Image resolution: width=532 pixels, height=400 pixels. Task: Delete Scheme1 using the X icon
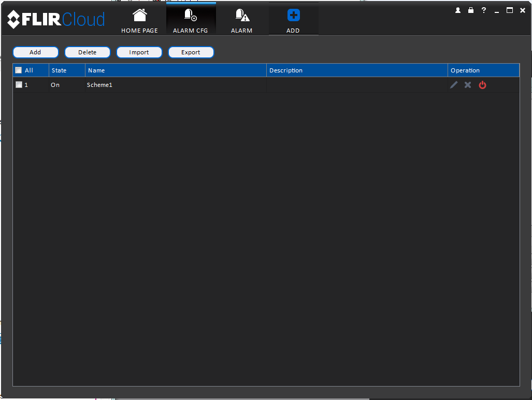[x=468, y=85]
